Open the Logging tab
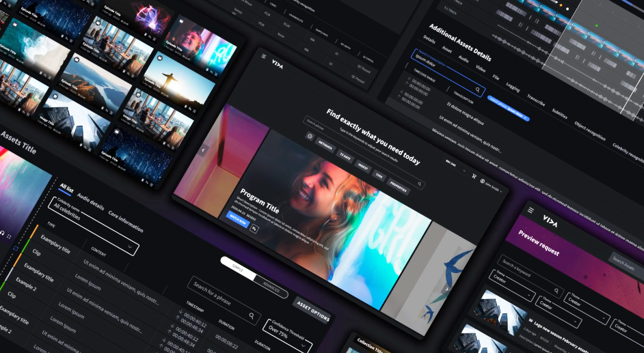This screenshot has height=353, width=644. [513, 87]
